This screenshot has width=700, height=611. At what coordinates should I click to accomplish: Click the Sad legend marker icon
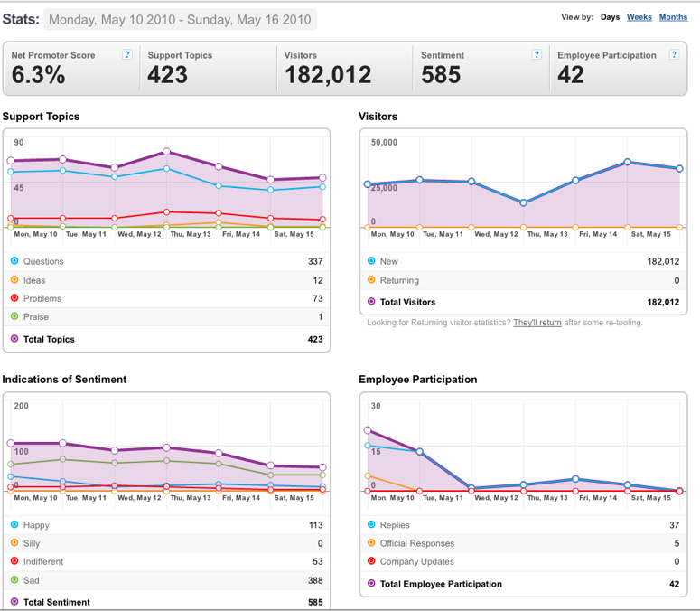14,579
